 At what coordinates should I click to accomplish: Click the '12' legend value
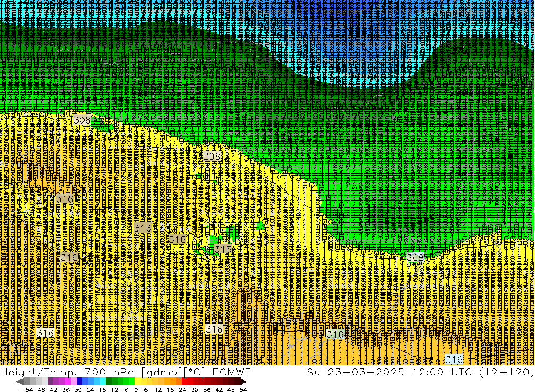pyautogui.click(x=158, y=390)
